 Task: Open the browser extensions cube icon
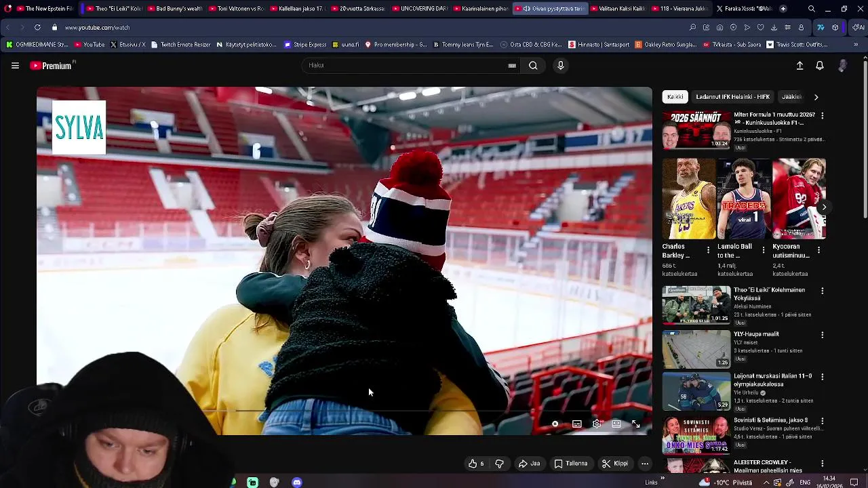835,28
